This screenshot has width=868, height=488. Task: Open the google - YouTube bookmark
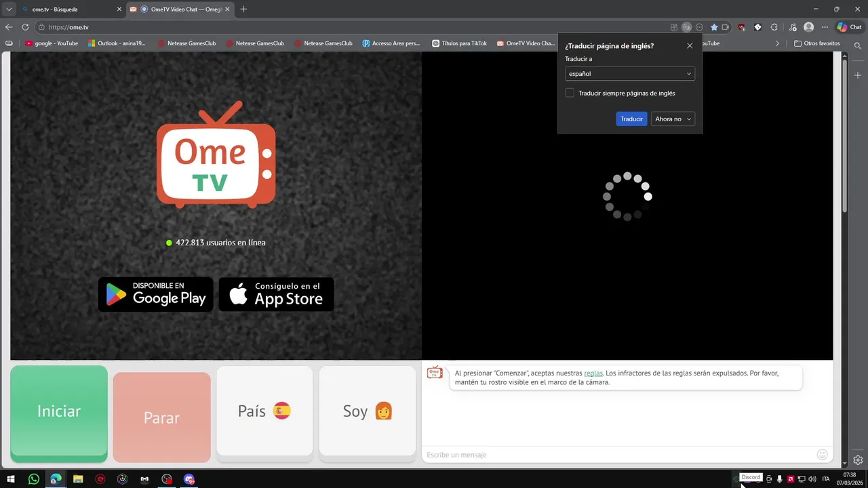coord(52,43)
